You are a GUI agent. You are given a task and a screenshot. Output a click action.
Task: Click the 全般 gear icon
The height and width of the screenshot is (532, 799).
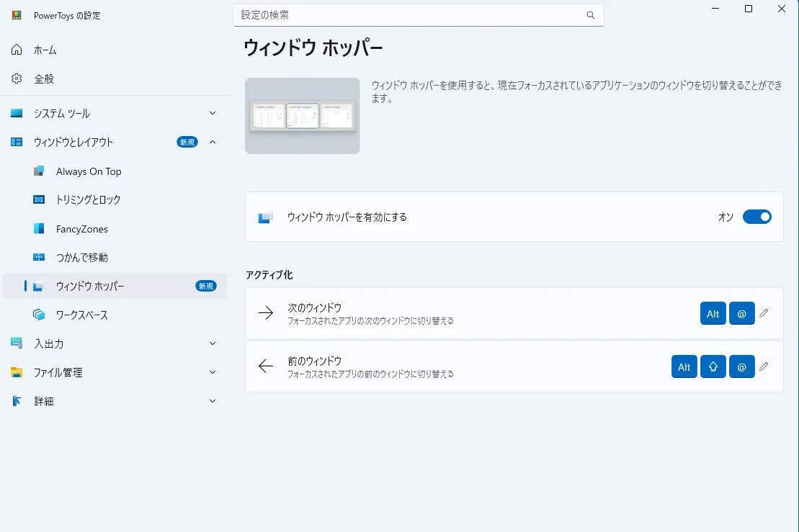click(17, 78)
